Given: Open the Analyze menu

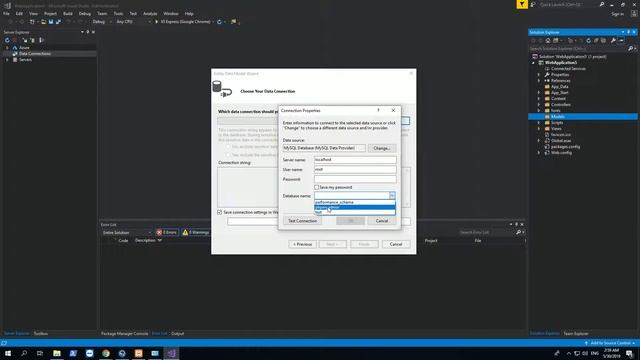Looking at the screenshot, I should 150,13.
